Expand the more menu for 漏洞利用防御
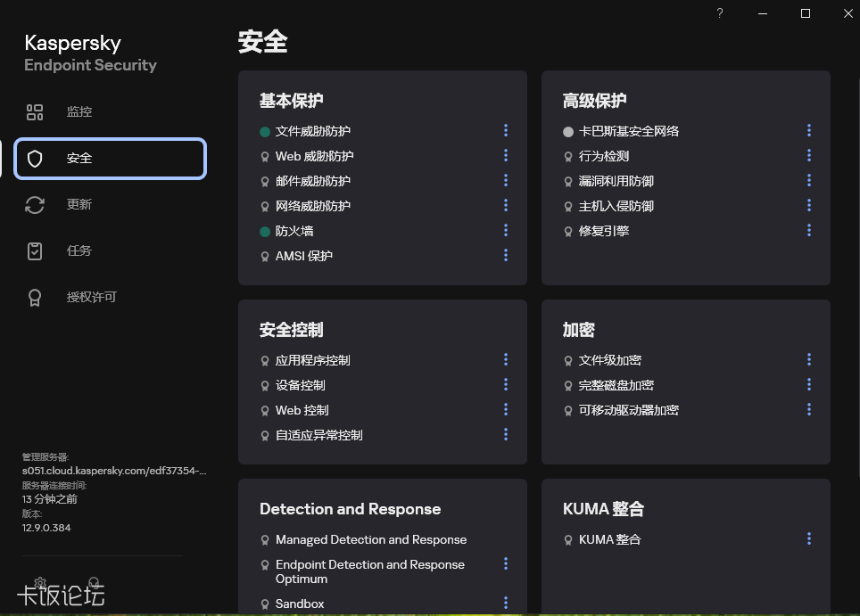The width and height of the screenshot is (860, 616). tap(809, 180)
